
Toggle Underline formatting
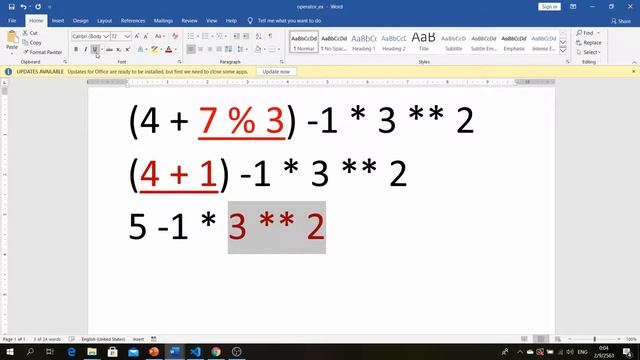[95, 49]
